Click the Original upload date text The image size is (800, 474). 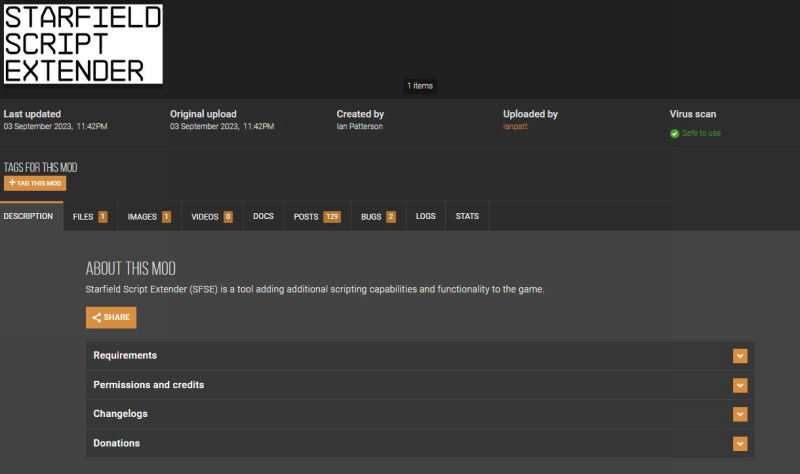[222, 126]
